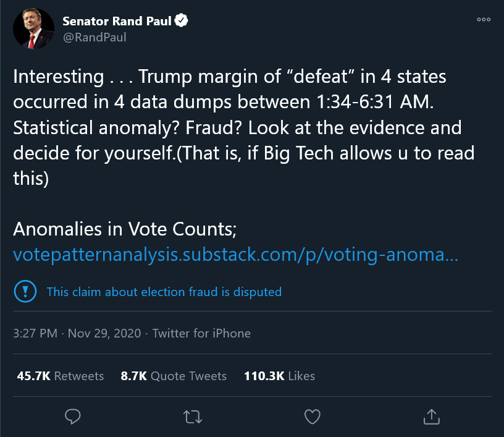
Task: Click the share upload icon
Action: point(431,417)
